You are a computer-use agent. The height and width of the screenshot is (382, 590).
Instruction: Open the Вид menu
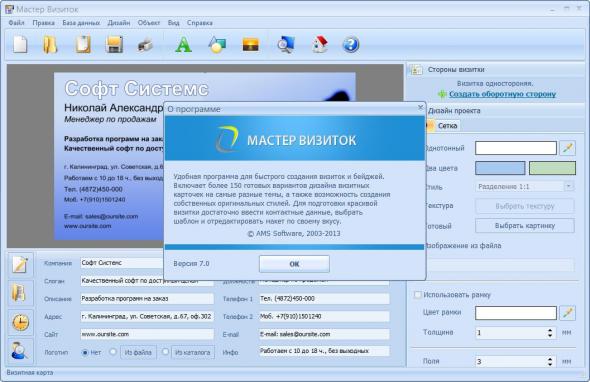[x=173, y=23]
